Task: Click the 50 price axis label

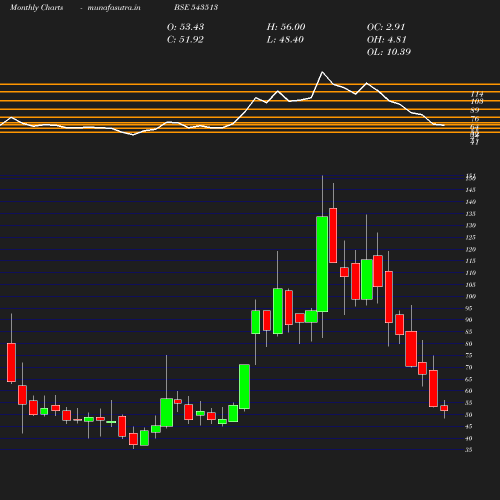Action: (469, 415)
